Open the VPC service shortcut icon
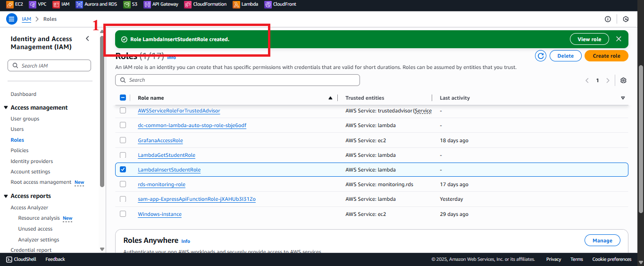 (x=33, y=4)
